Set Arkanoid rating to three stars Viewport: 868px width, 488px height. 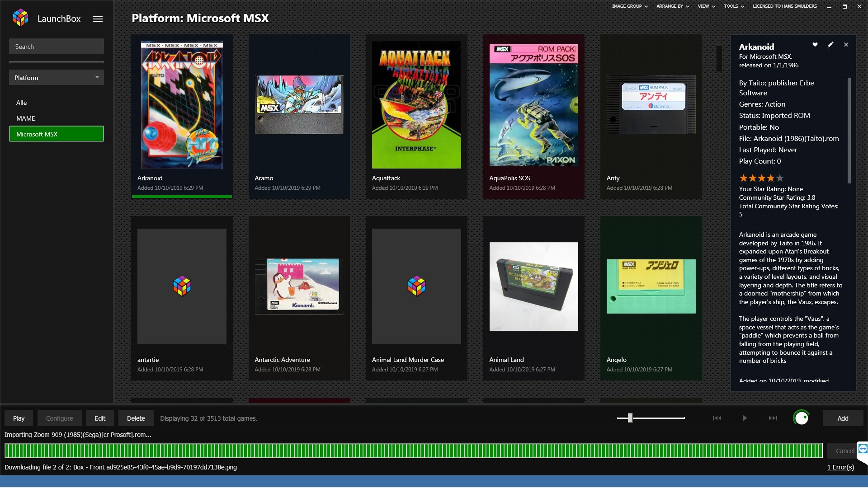pos(762,178)
